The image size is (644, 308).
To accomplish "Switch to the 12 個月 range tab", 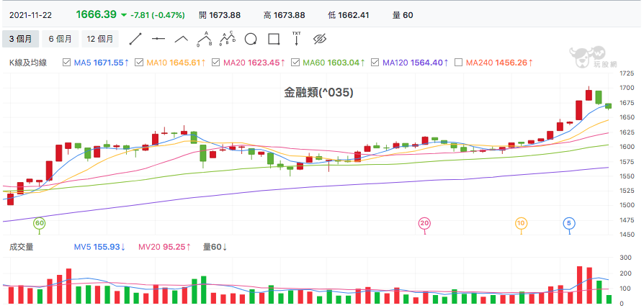I will (100, 39).
